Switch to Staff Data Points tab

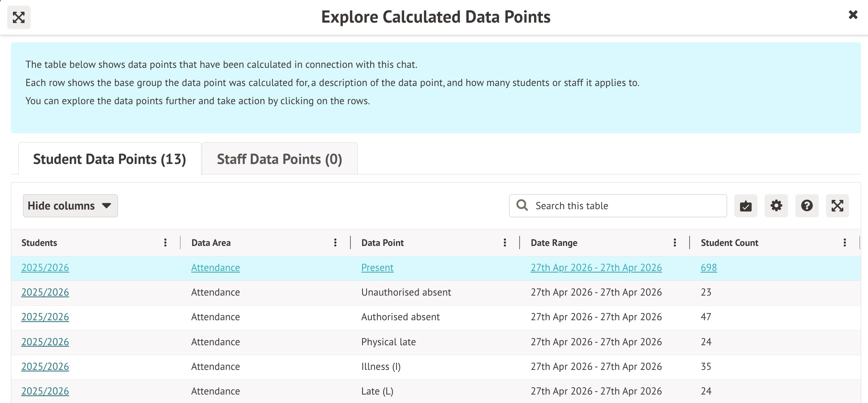279,159
